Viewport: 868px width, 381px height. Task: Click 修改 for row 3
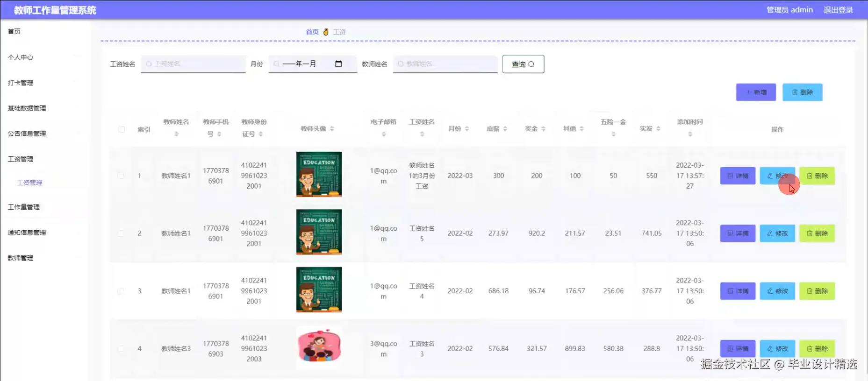777,291
